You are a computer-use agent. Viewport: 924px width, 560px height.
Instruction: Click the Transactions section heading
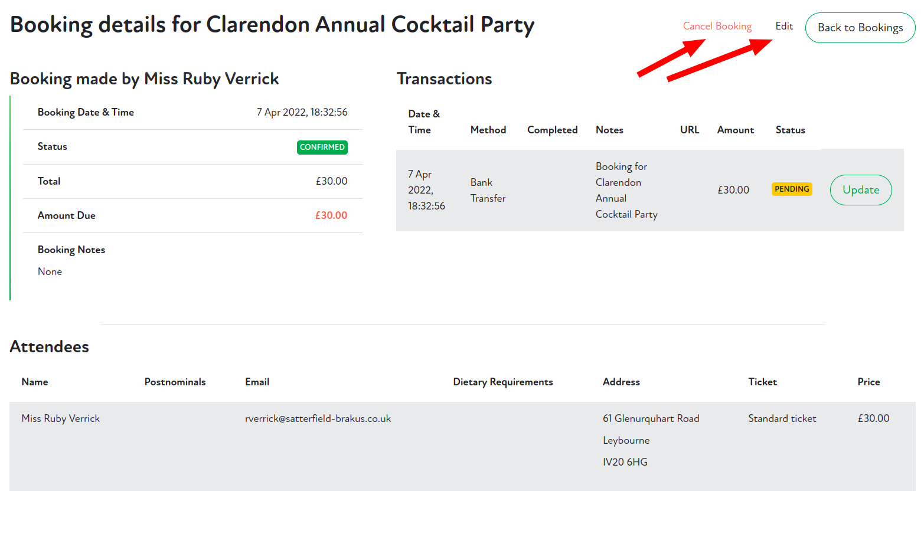tap(444, 78)
